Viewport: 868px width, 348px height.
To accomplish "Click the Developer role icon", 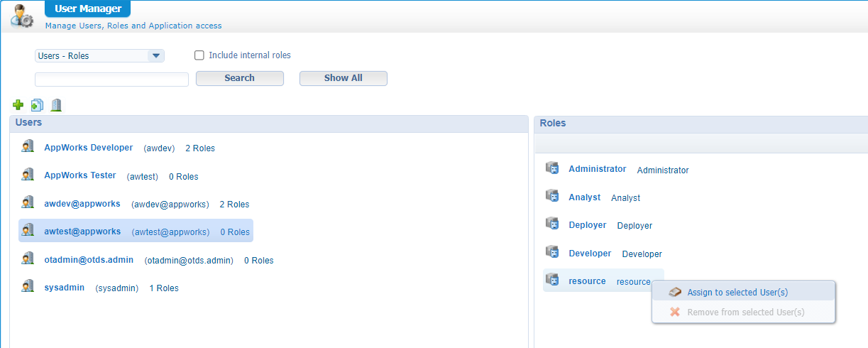I will tap(552, 252).
